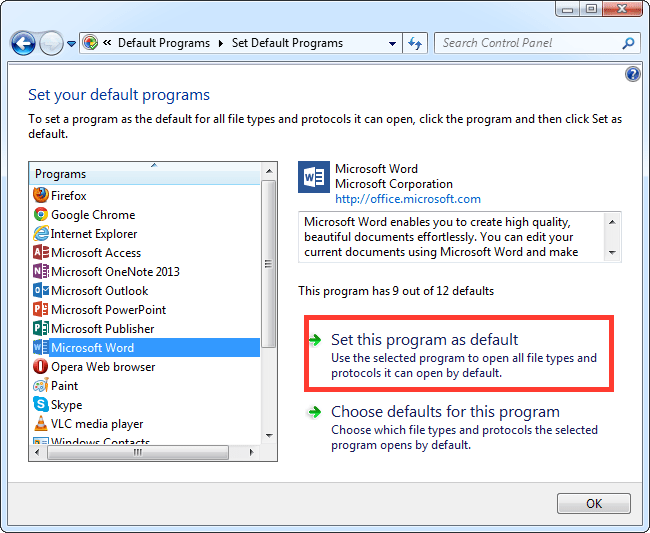This screenshot has width=650, height=533.
Task: Click the search magnifier icon
Action: 628,43
